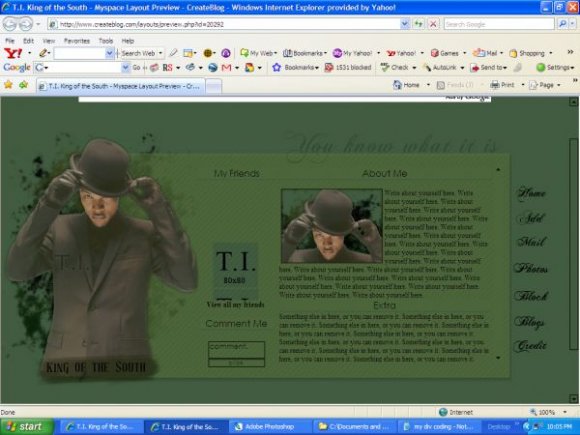The width and height of the screenshot is (580, 435).
Task: Click the Photos script link on the page
Action: tap(531, 268)
